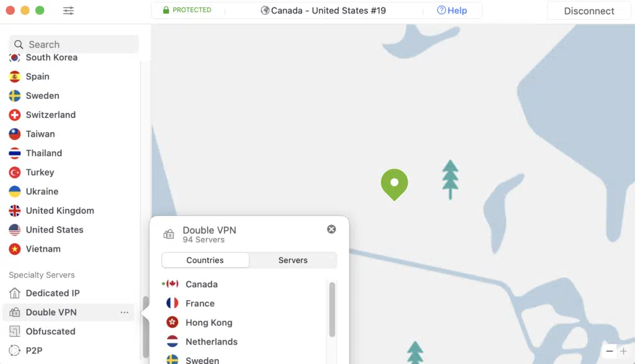
Task: Switch to the Servers tab
Action: pos(293,260)
